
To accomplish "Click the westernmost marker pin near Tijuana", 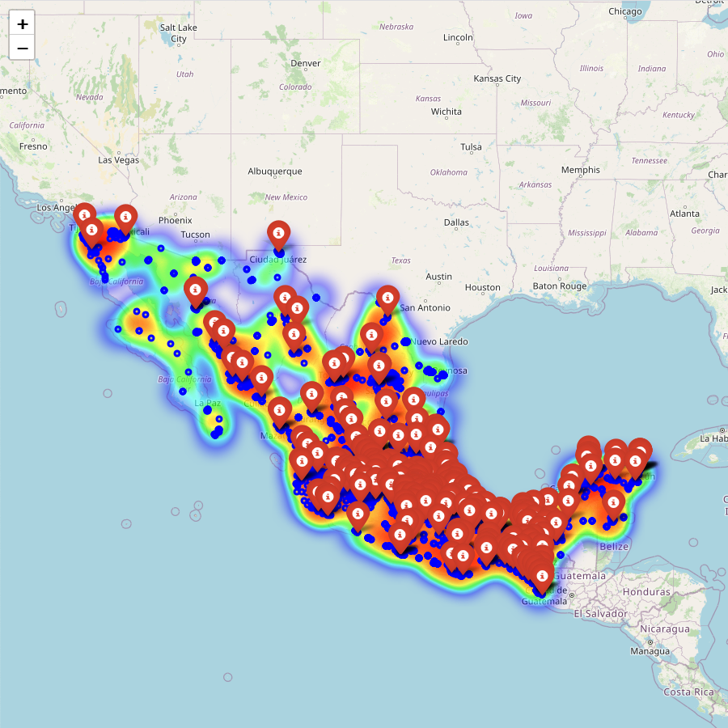I will click(x=84, y=217).
